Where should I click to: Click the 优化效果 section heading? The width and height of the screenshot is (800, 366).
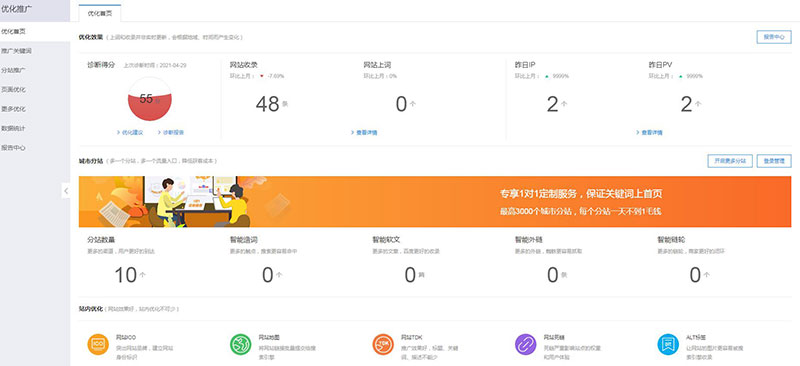(x=91, y=37)
